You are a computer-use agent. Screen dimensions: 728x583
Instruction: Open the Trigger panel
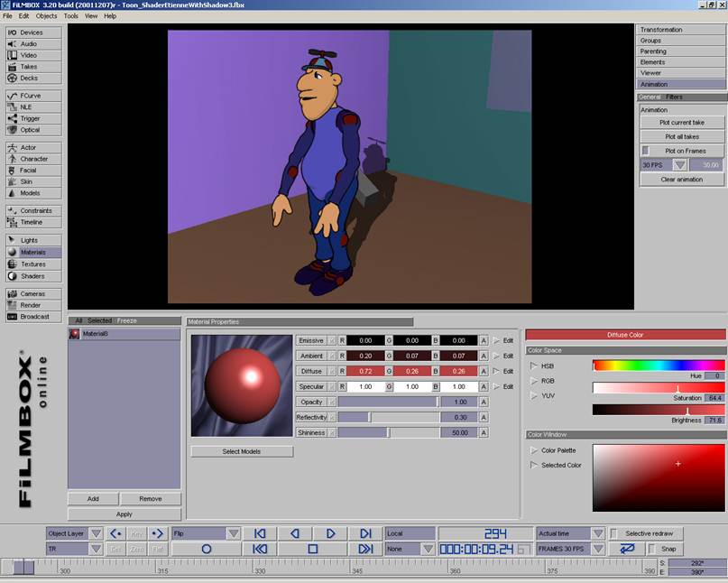[x=33, y=118]
